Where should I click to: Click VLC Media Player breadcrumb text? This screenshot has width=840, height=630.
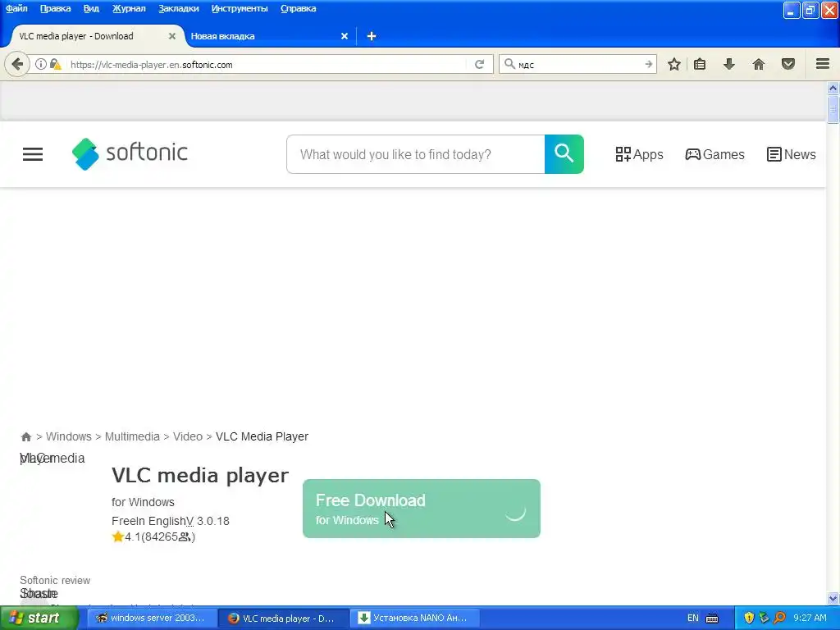(x=262, y=436)
